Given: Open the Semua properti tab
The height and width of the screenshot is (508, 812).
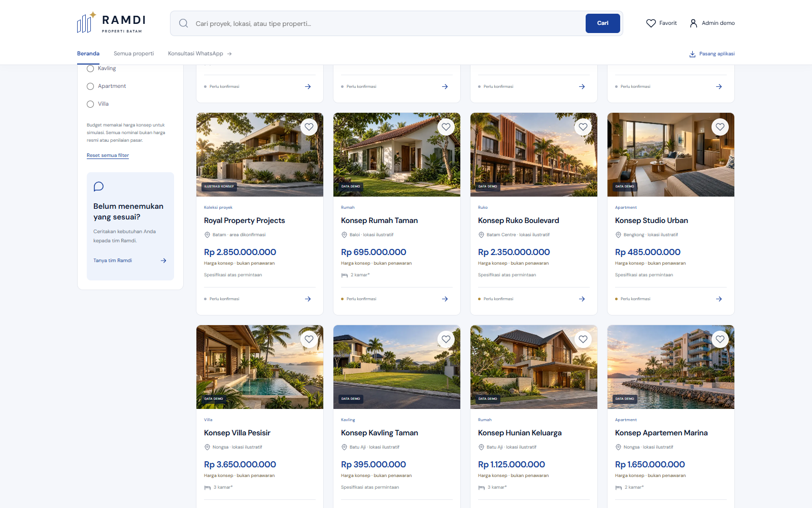Looking at the screenshot, I should [133, 54].
